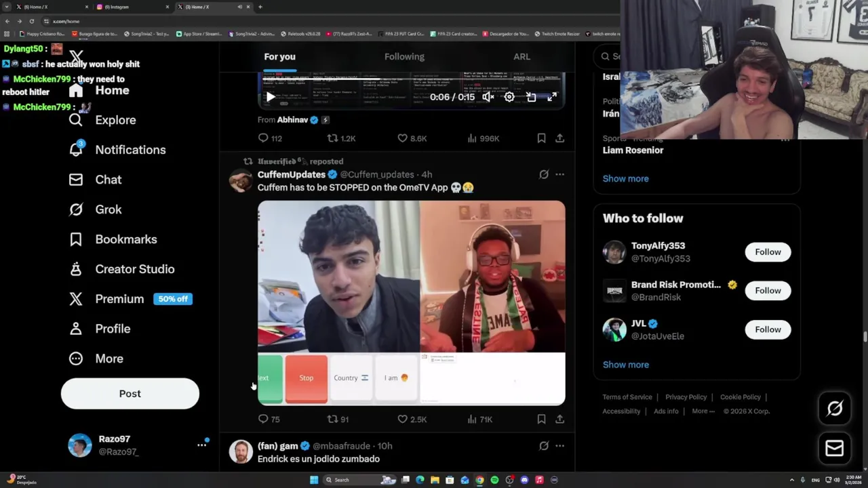The image size is (868, 488).
Task: Open Bookmarks in the sidebar
Action: (x=113, y=239)
